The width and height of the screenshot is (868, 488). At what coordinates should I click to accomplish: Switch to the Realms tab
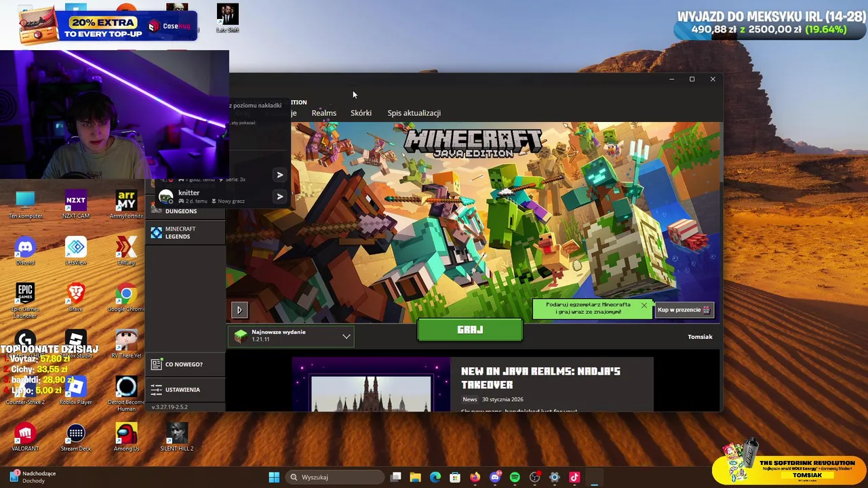coord(323,113)
